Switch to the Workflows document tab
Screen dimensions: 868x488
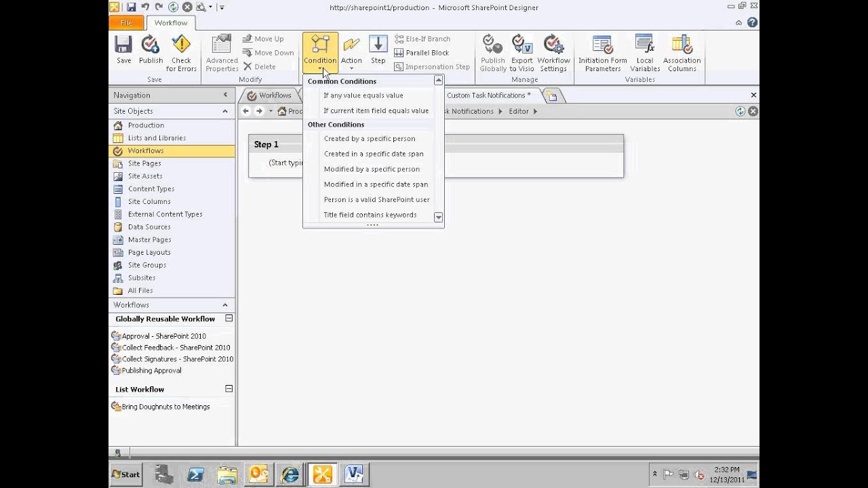point(269,96)
